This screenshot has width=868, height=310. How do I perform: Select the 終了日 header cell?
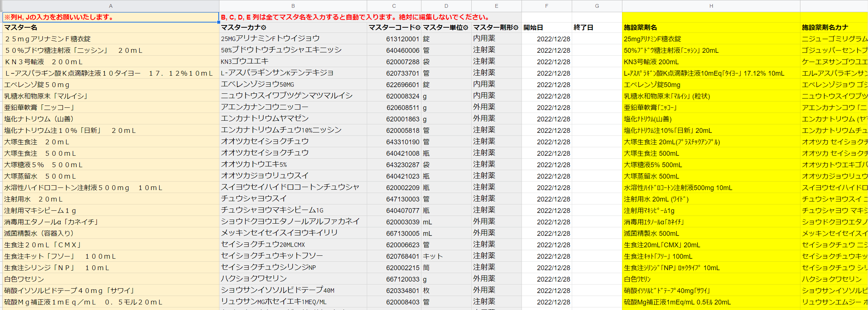[x=597, y=28]
